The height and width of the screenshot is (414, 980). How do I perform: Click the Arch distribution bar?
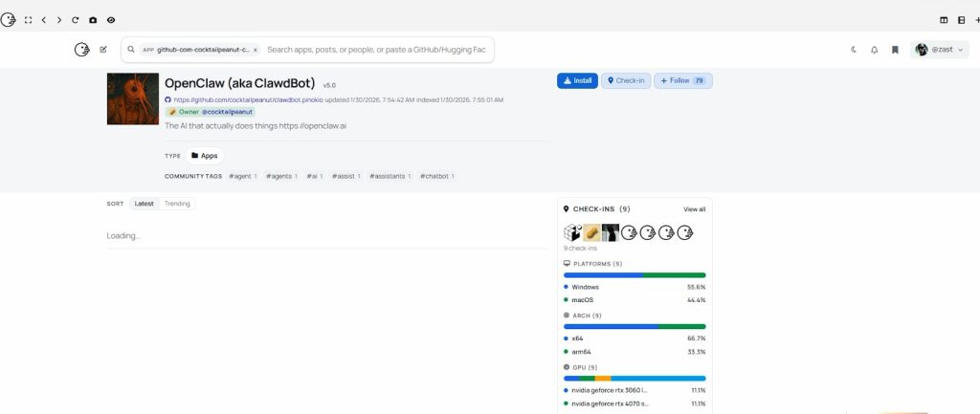tap(635, 327)
